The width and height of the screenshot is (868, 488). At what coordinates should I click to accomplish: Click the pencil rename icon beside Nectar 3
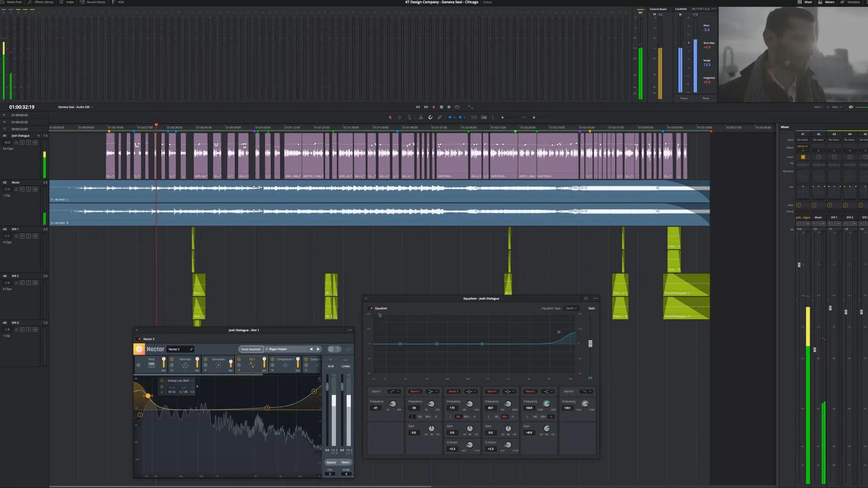click(x=191, y=349)
